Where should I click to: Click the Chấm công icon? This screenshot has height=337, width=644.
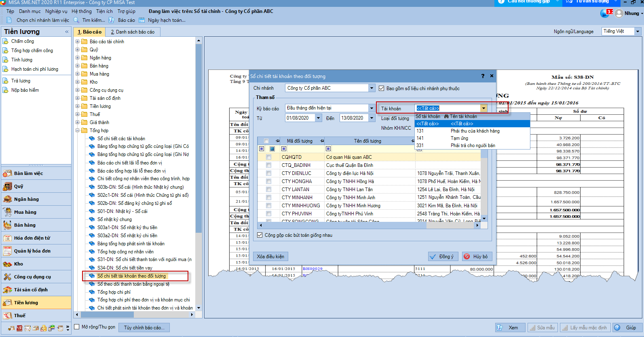[5, 41]
